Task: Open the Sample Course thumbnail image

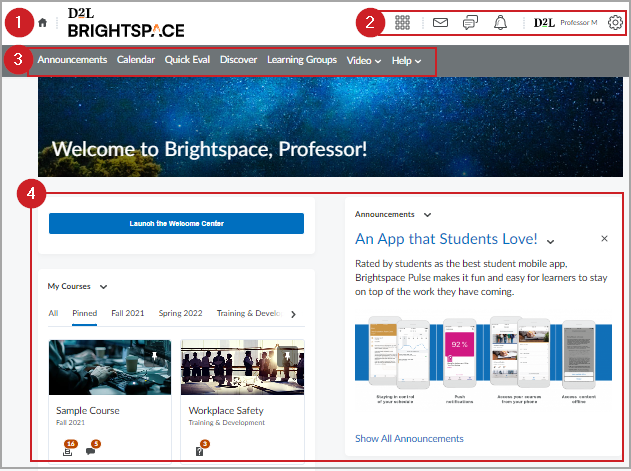Action: 110,367
